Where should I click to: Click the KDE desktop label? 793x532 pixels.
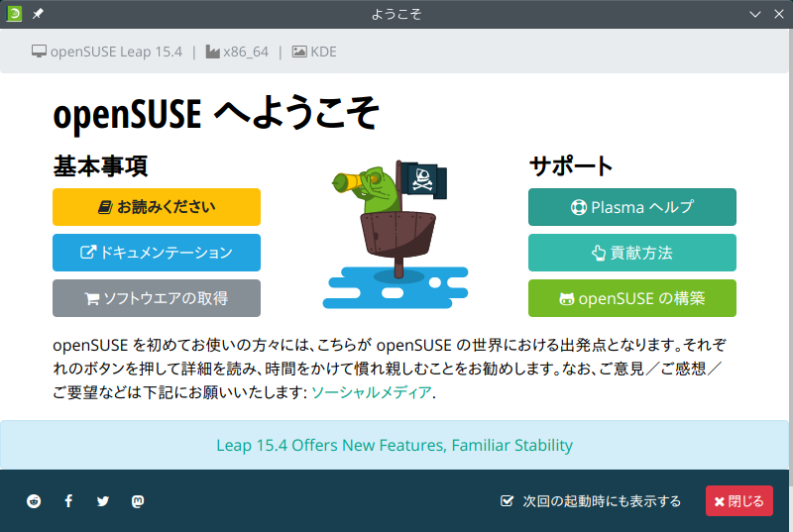pyautogui.click(x=324, y=52)
